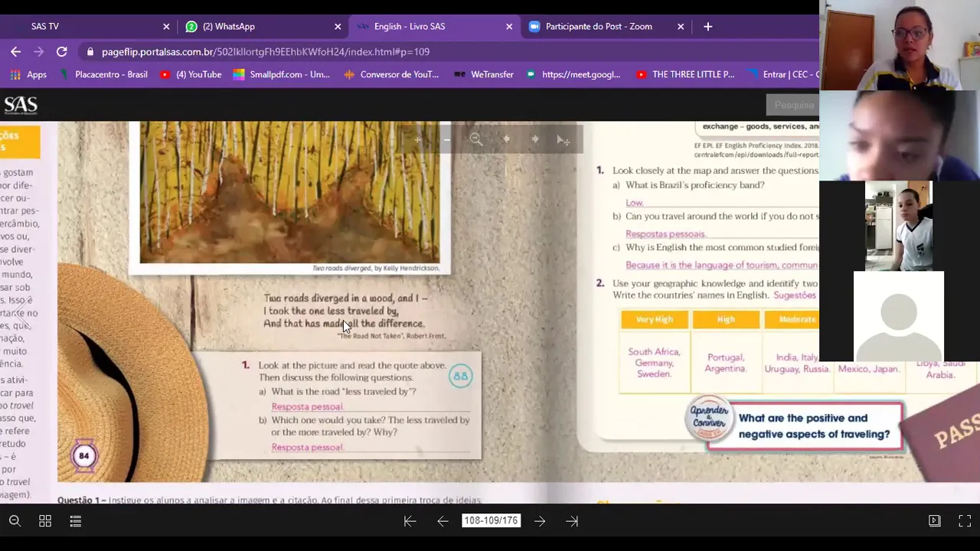Open THE THREE LITTLE P... bookmark
The width and height of the screenshot is (980, 551).
pos(685,74)
